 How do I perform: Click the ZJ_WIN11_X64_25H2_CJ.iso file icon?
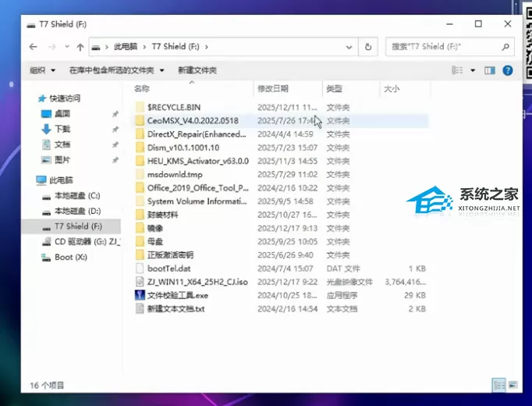(x=140, y=282)
